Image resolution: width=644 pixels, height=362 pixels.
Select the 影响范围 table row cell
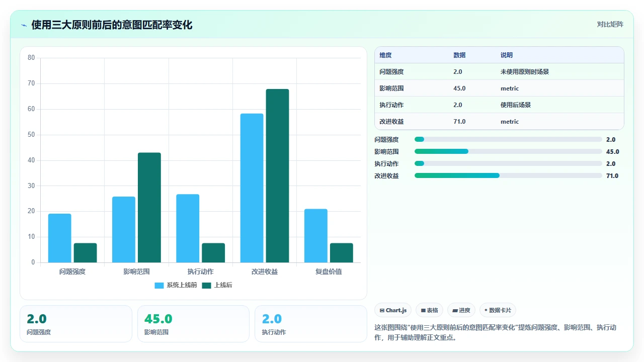coord(391,88)
